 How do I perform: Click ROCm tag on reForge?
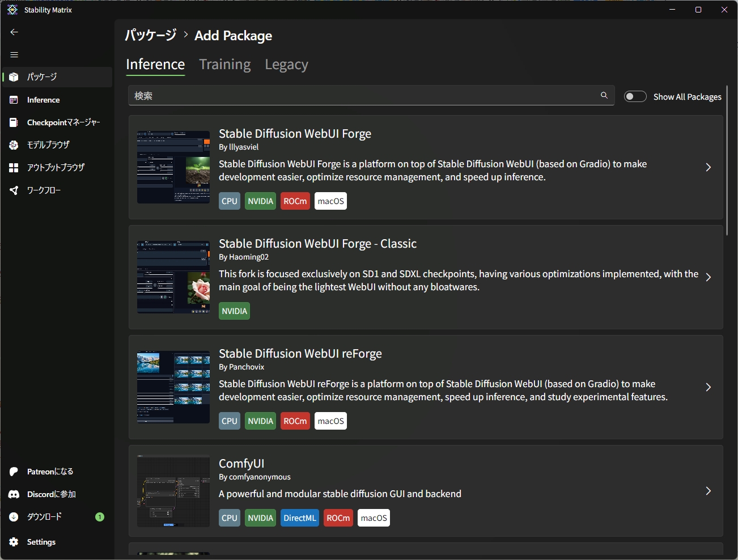pos(295,421)
